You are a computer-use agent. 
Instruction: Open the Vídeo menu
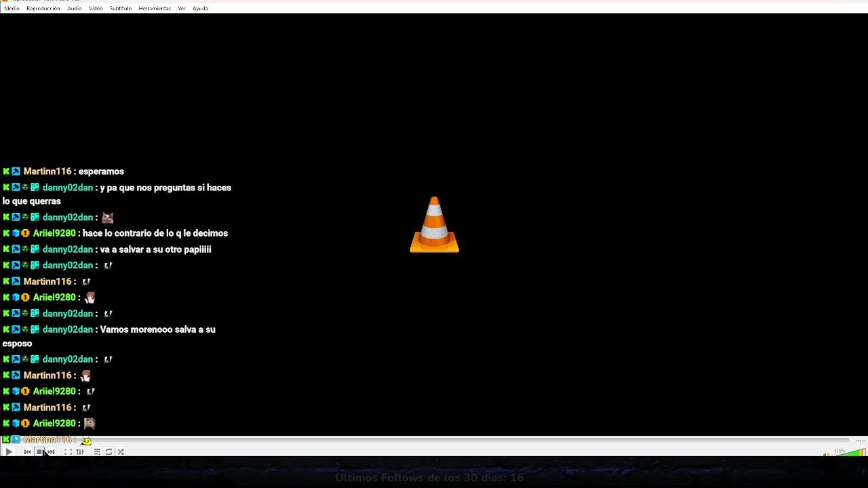[x=96, y=9]
